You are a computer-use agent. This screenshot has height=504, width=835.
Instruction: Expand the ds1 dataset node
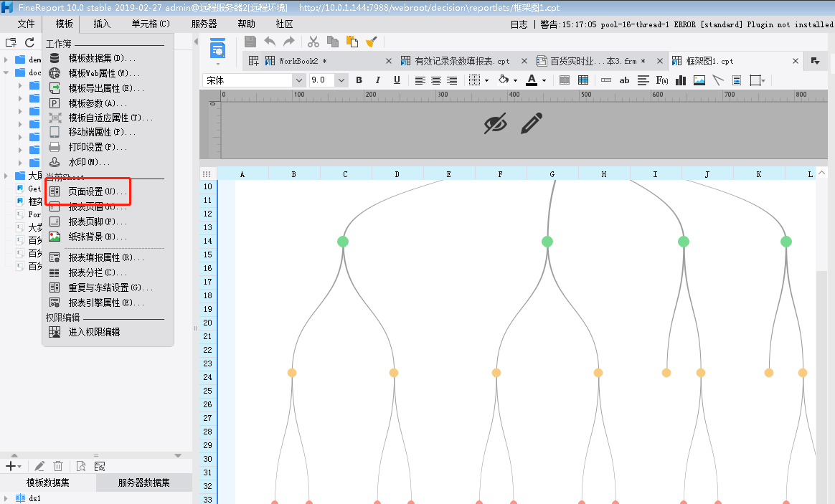coord(6,499)
